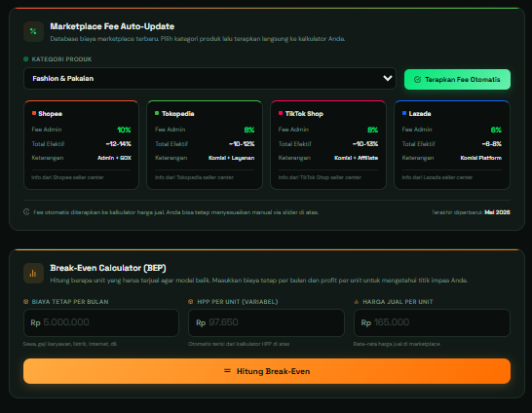Click the small icon next to KATEGORI PRODUK label
The width and height of the screenshot is (532, 413).
[x=25, y=59]
